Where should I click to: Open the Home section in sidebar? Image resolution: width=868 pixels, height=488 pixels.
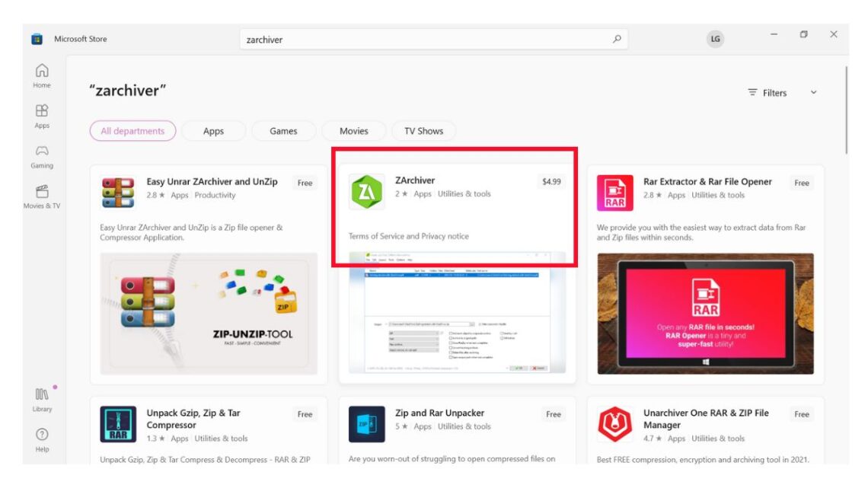tap(42, 75)
